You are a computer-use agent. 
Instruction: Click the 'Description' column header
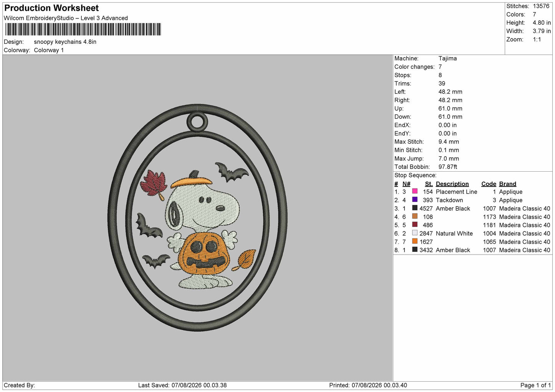tap(452, 184)
